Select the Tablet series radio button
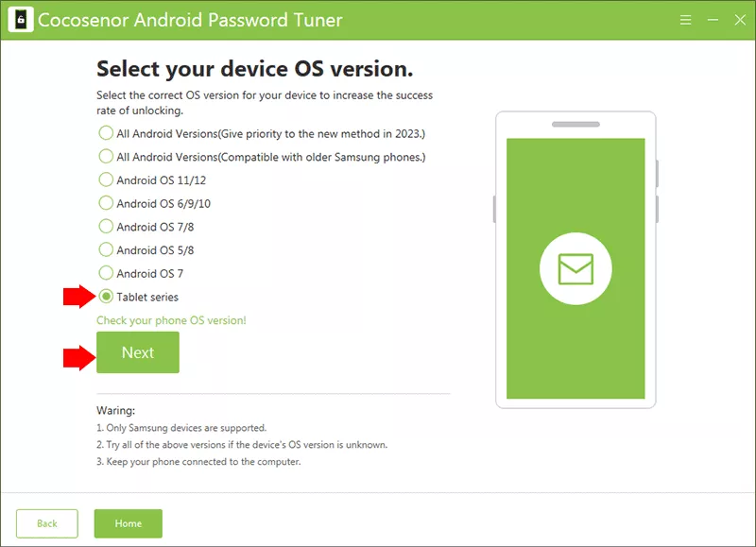Image resolution: width=756 pixels, height=547 pixels. tap(106, 297)
